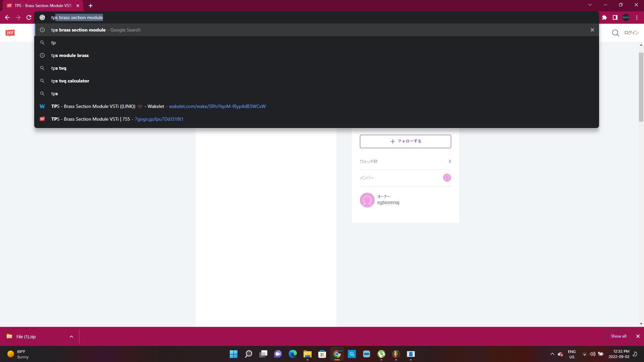Screen dimensions: 644x362
Task: Open the 755 site logo
Action: pos(10,33)
